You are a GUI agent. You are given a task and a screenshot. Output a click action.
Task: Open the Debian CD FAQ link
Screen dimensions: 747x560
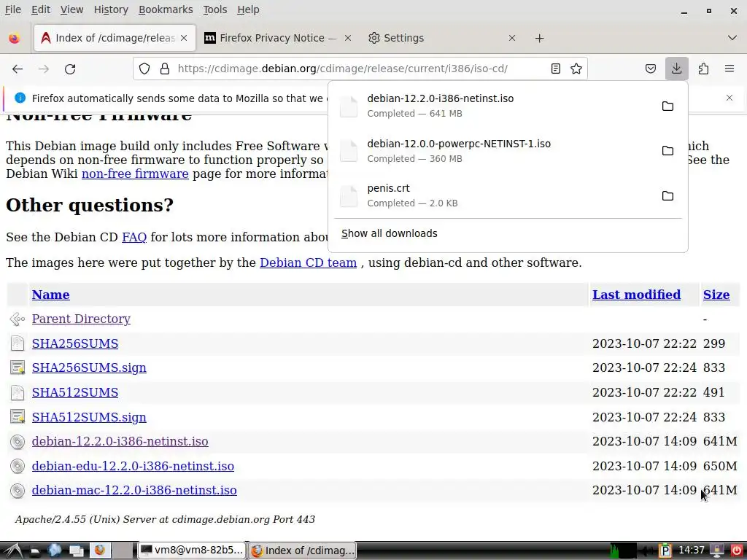[x=134, y=237]
